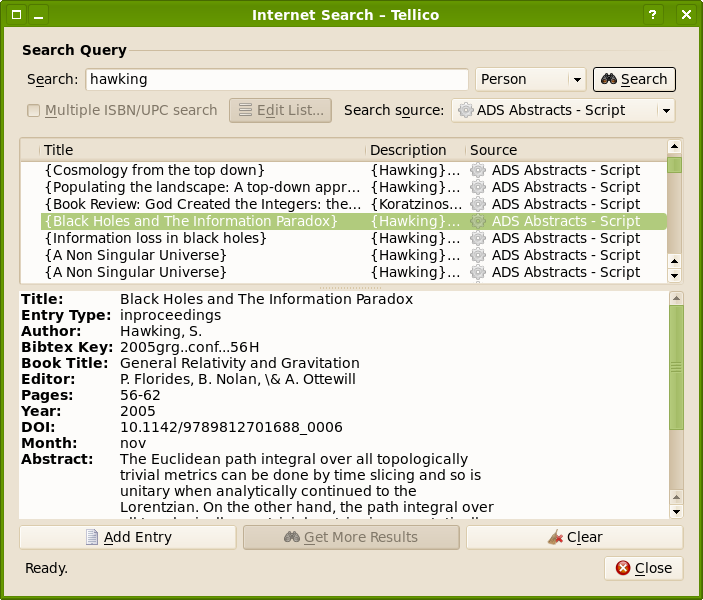The width and height of the screenshot is (703, 600).
Task: Toggle Multiple ISBN/UPC search checkbox
Action: 34,110
